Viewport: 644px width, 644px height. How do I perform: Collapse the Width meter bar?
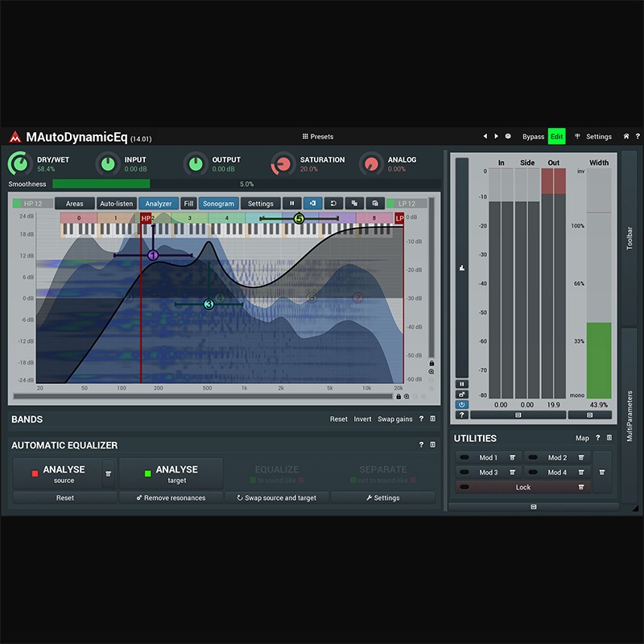pos(590,415)
